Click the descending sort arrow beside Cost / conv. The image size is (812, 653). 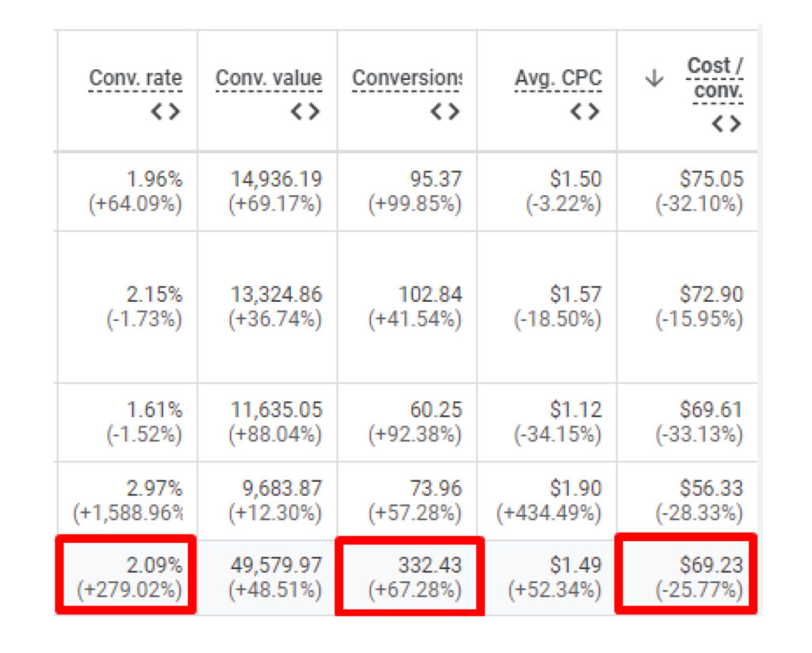click(x=653, y=78)
